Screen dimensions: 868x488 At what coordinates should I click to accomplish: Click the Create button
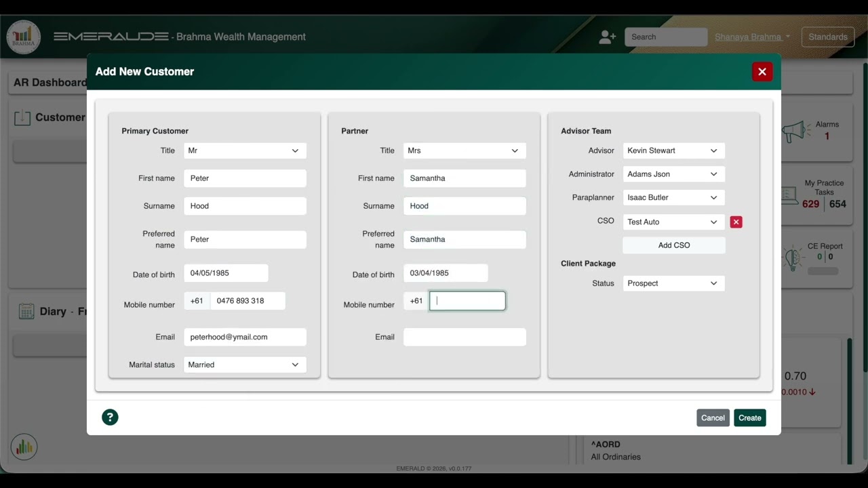pos(750,418)
